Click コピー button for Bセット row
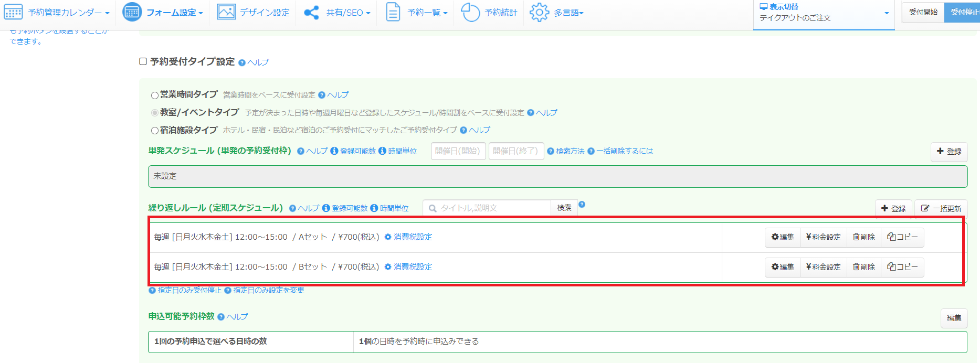The image size is (980, 363). 902,267
